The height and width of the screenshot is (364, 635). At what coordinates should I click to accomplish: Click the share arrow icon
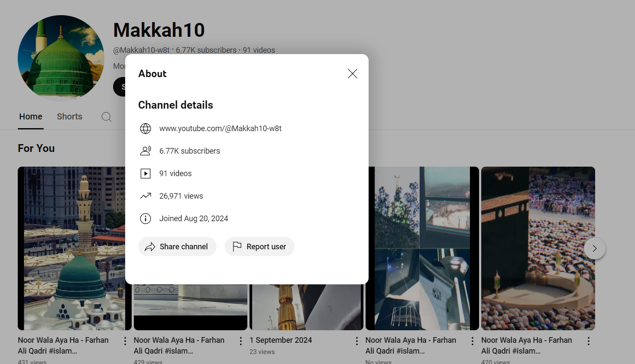coord(150,247)
